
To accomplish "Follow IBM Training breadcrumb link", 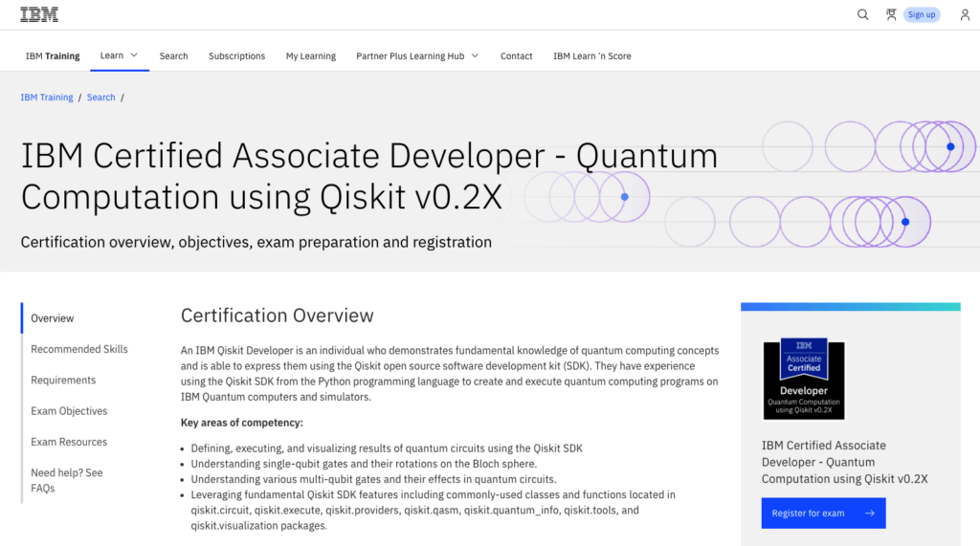I will tap(47, 98).
